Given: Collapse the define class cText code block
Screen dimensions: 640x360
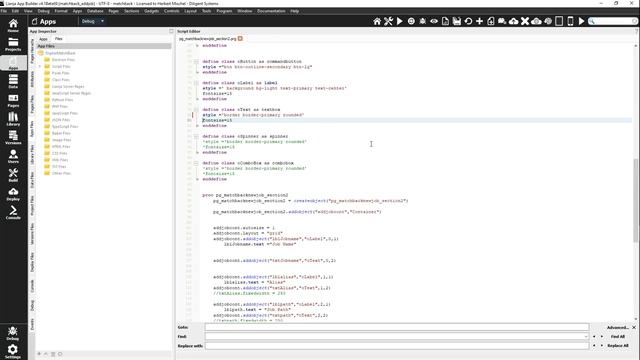Looking at the screenshot, I should 196,110.
